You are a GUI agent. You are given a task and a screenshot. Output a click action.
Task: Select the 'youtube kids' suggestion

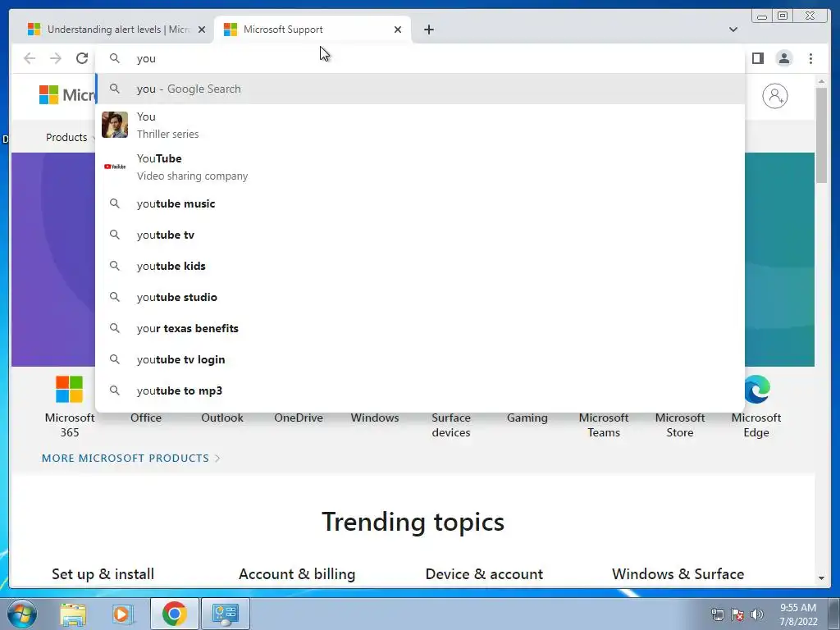click(420, 266)
